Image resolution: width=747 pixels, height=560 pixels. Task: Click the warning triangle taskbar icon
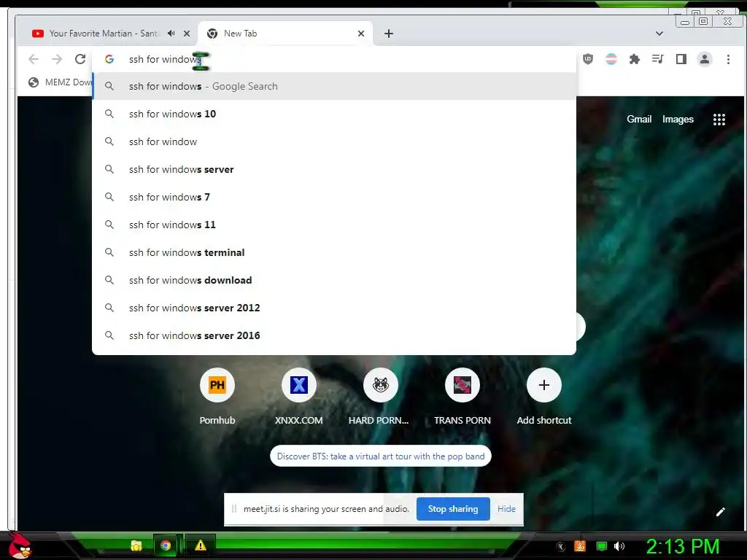tap(201, 545)
